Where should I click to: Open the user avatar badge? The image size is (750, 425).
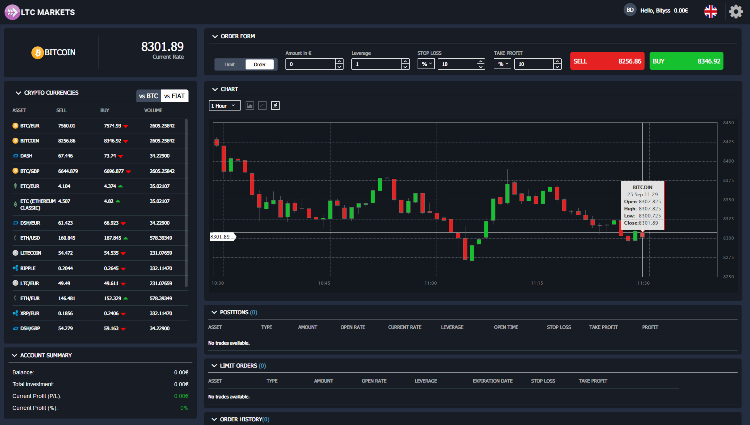(630, 10)
